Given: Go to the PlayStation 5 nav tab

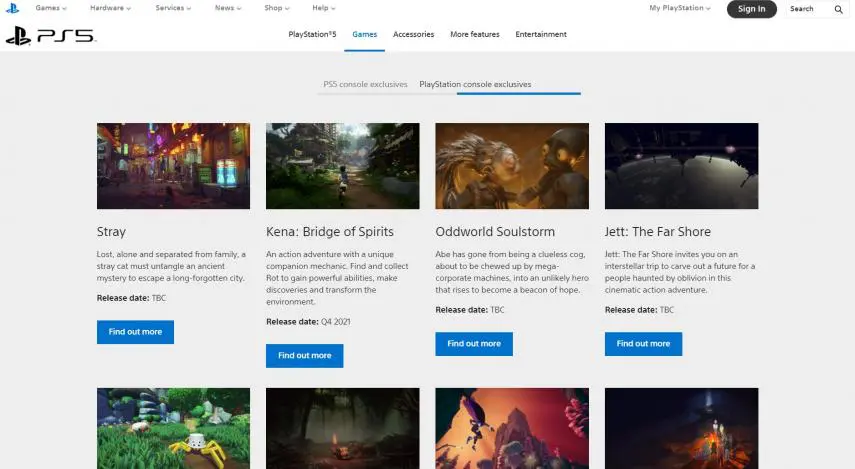Looking at the screenshot, I should coord(312,34).
